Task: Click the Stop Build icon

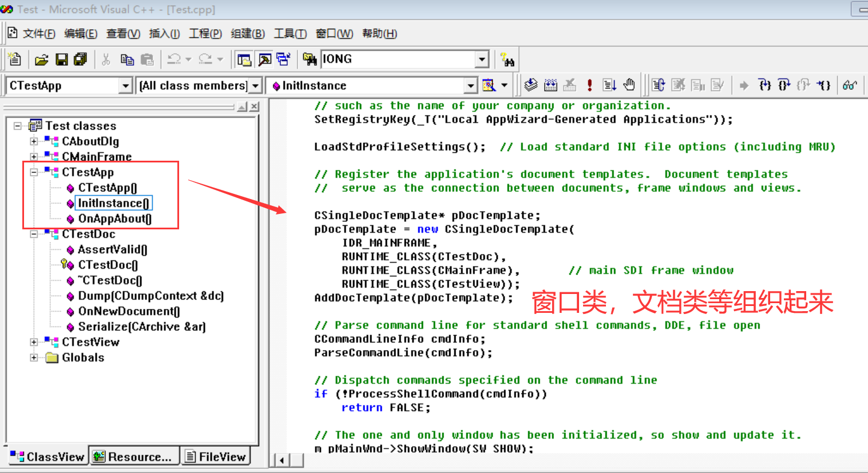Action: pyautogui.click(x=570, y=85)
